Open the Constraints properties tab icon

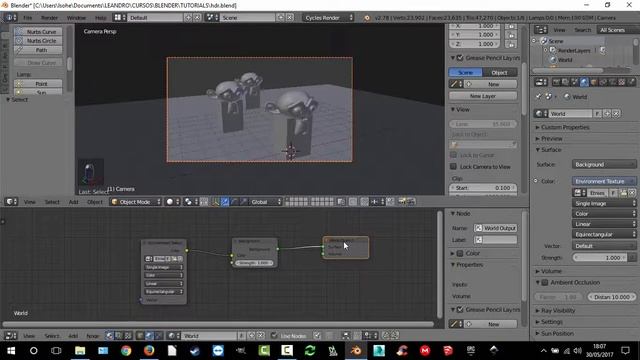pyautogui.click(x=603, y=82)
